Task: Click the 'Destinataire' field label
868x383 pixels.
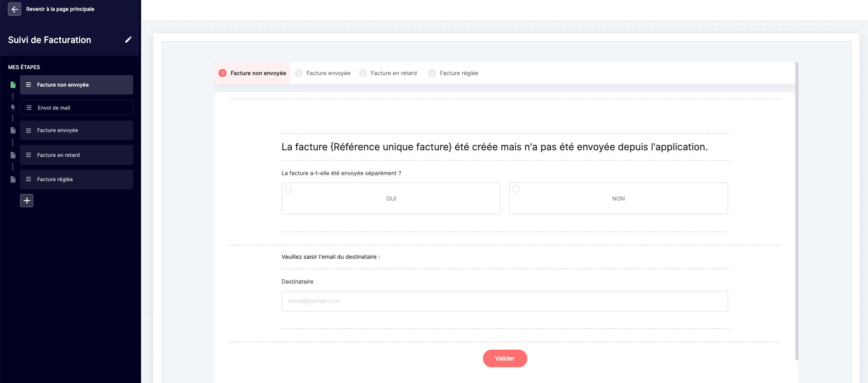Action: click(297, 281)
